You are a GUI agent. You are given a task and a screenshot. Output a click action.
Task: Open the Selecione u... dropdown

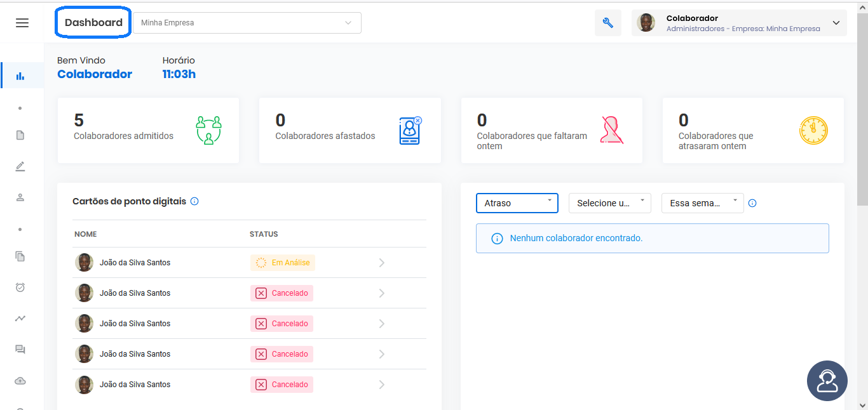click(x=610, y=203)
